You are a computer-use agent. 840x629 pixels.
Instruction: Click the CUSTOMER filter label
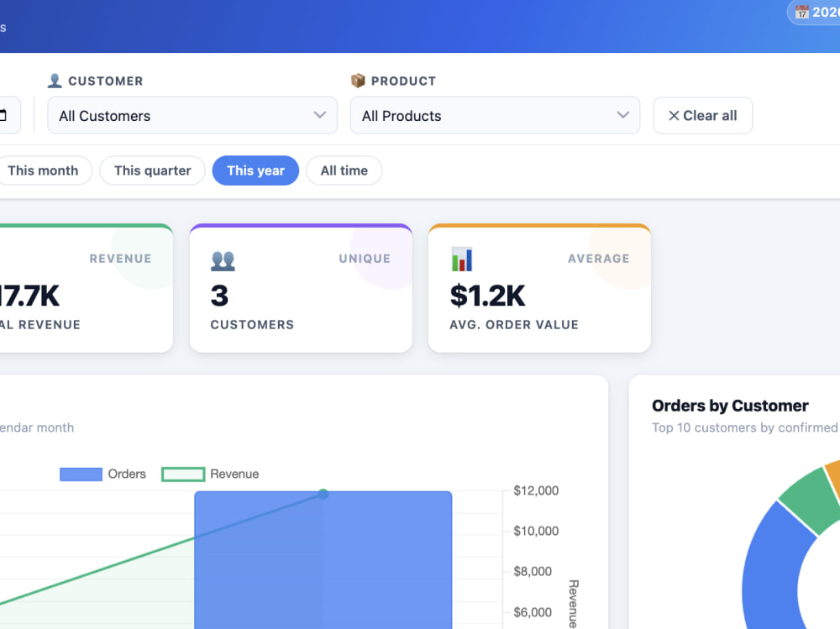[106, 81]
